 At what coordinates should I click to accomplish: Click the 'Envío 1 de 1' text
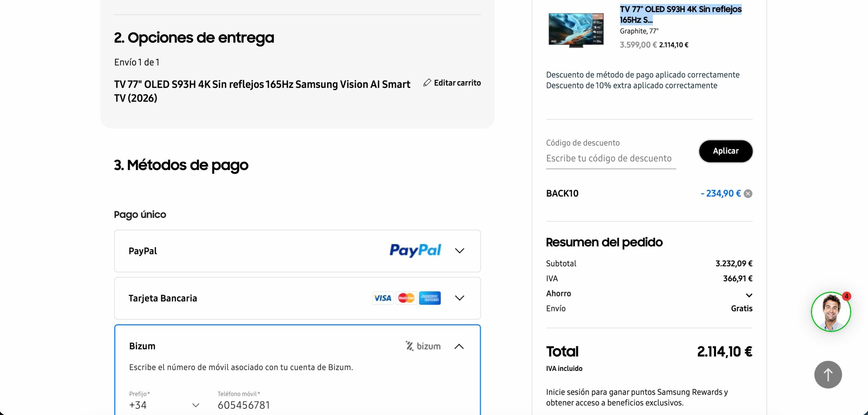click(137, 62)
